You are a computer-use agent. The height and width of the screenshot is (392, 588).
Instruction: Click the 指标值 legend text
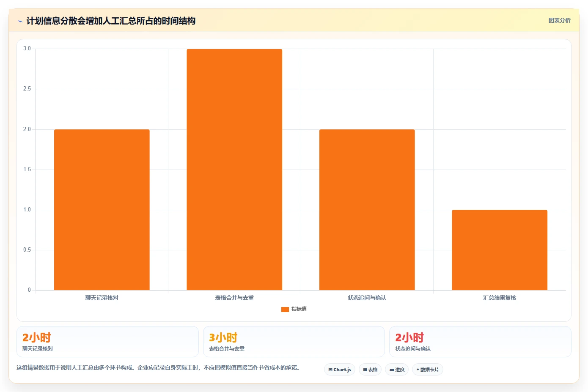click(x=299, y=309)
